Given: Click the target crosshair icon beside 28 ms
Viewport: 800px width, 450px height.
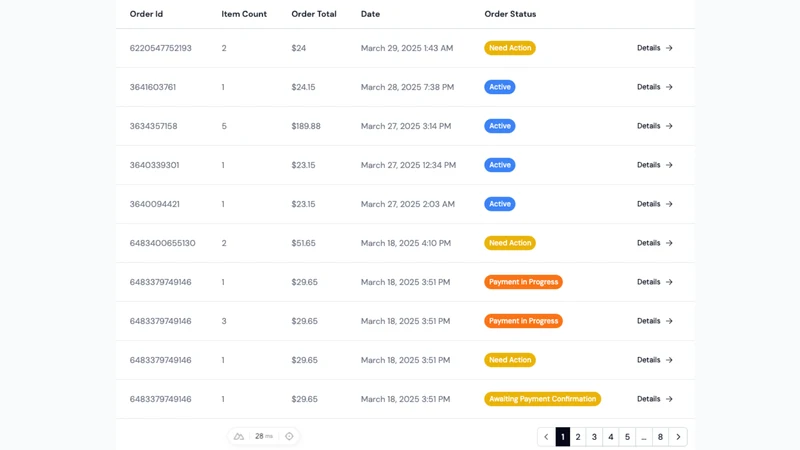Looking at the screenshot, I should 289,436.
